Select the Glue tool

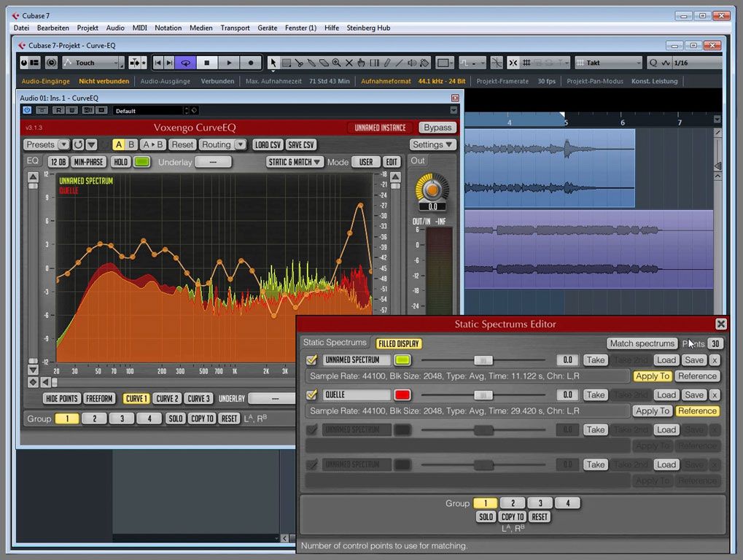311,63
